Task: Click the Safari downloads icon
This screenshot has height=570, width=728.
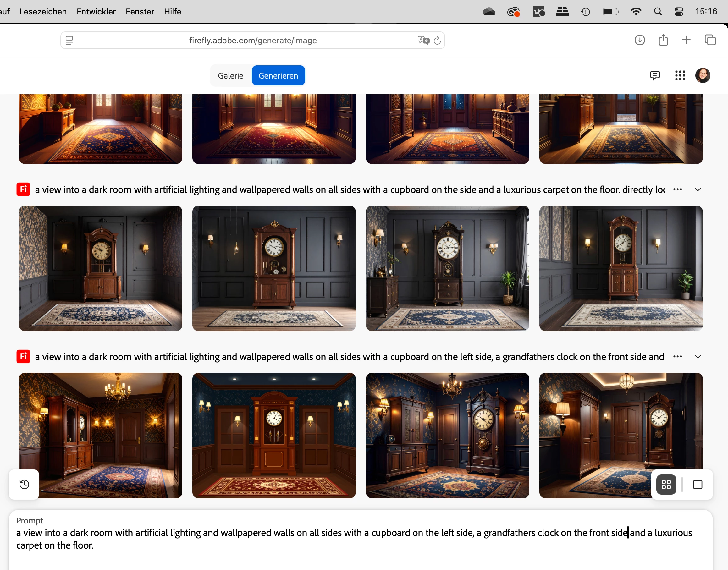Action: click(639, 40)
